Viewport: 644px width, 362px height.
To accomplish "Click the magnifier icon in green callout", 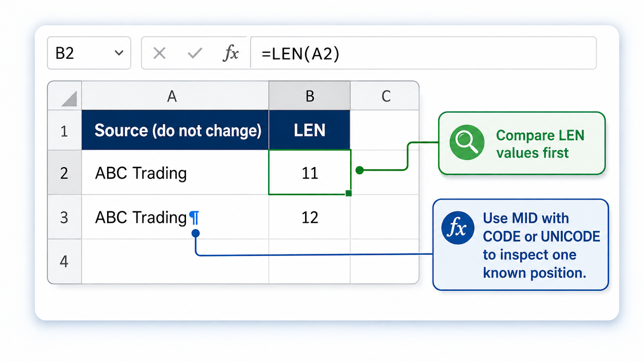I will pos(467,142).
